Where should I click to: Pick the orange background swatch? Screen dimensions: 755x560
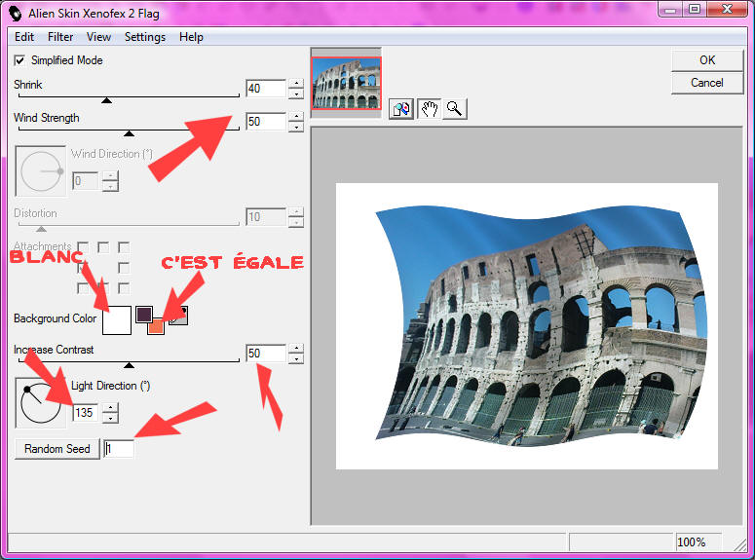156,326
